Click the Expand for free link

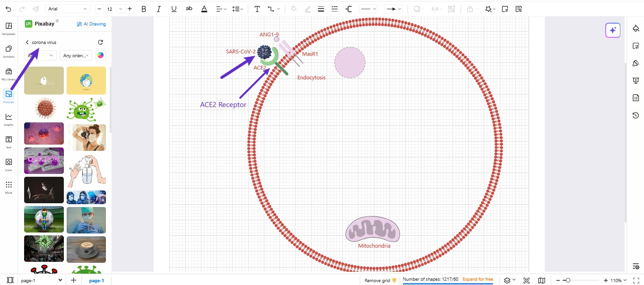coord(477,279)
